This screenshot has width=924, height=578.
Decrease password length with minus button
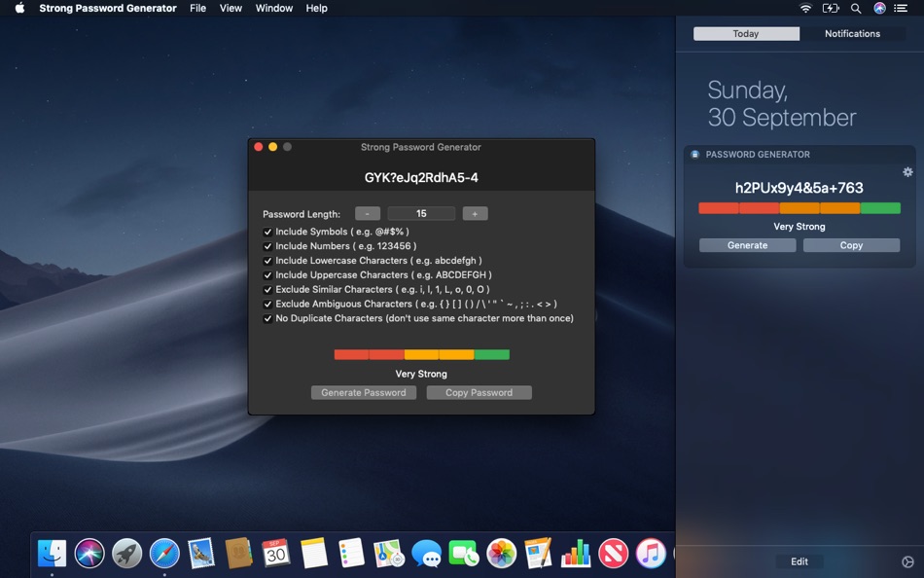pos(367,213)
